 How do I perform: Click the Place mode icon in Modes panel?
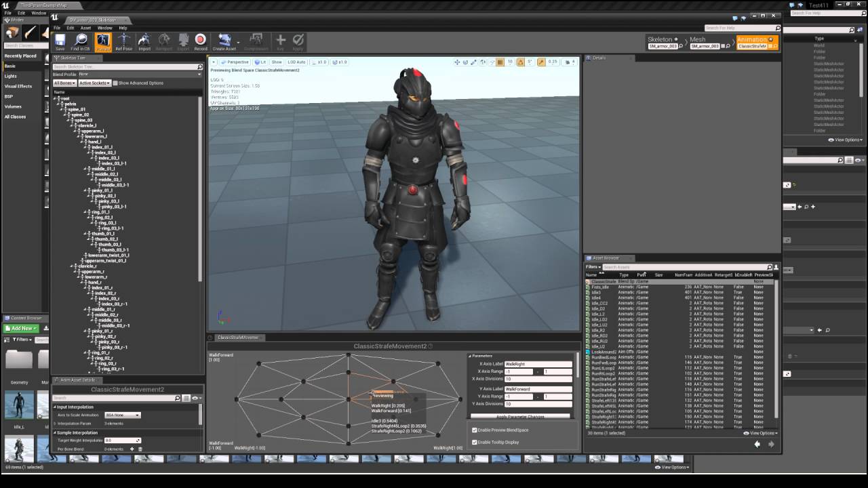pyautogui.click(x=12, y=33)
